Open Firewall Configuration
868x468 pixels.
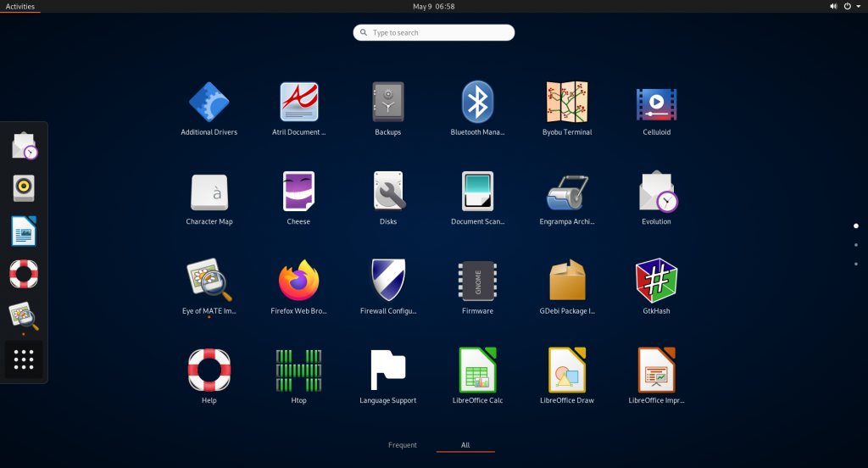tap(388, 287)
